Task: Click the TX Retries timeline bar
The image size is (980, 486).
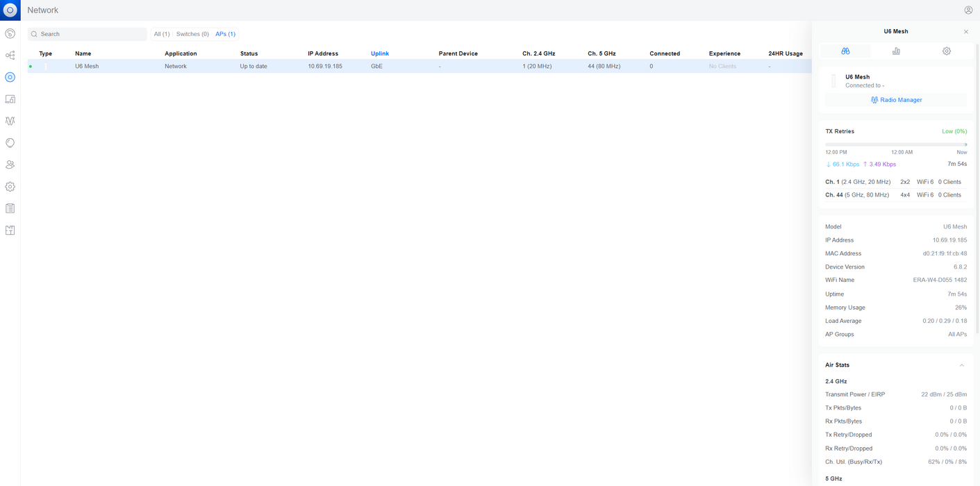Action: (896, 144)
